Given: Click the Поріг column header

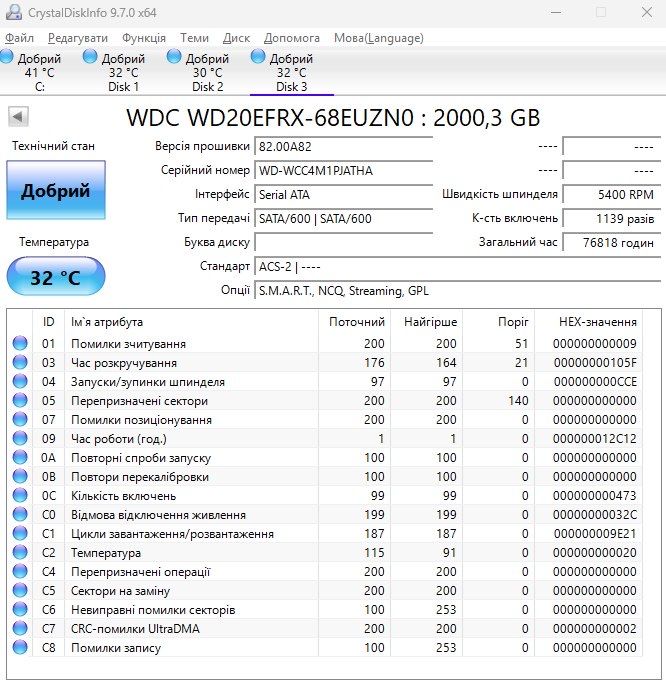Looking at the screenshot, I should pos(499,322).
